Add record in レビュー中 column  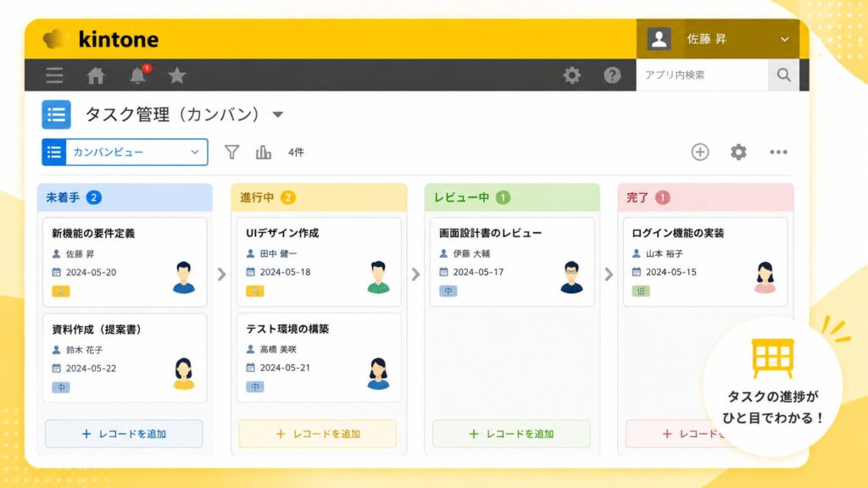tap(511, 434)
